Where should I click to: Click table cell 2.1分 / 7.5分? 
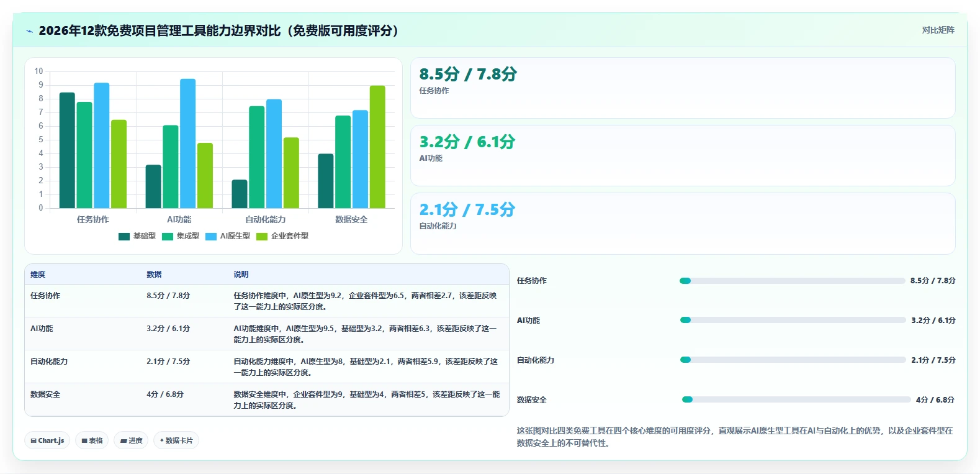point(168,362)
